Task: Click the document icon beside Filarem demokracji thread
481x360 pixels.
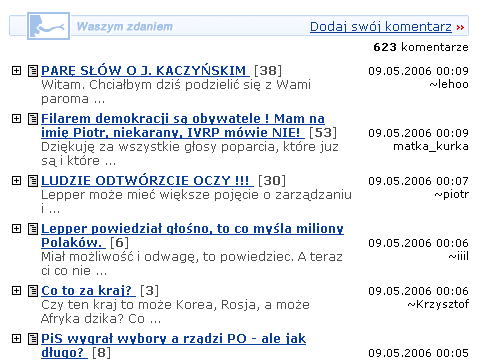Action: pos(33,119)
